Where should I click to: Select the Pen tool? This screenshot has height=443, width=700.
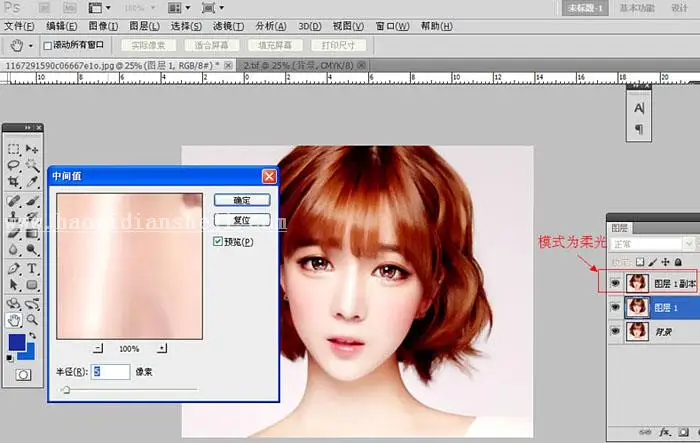[13, 268]
